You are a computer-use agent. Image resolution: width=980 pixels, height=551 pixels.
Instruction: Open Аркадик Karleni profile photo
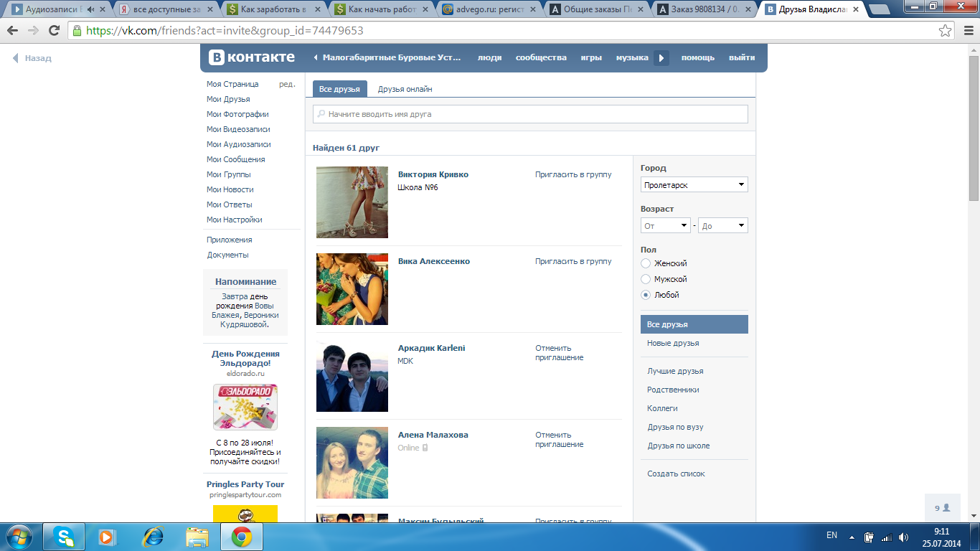click(352, 376)
